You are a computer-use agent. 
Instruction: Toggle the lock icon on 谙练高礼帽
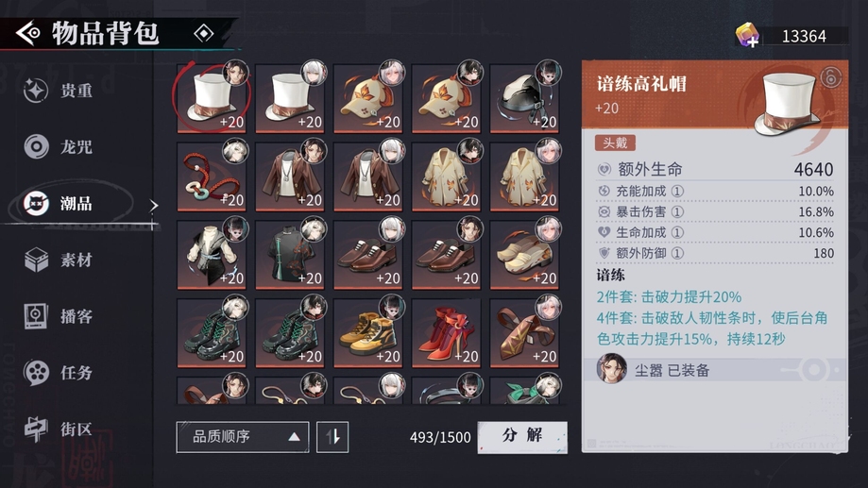click(830, 76)
